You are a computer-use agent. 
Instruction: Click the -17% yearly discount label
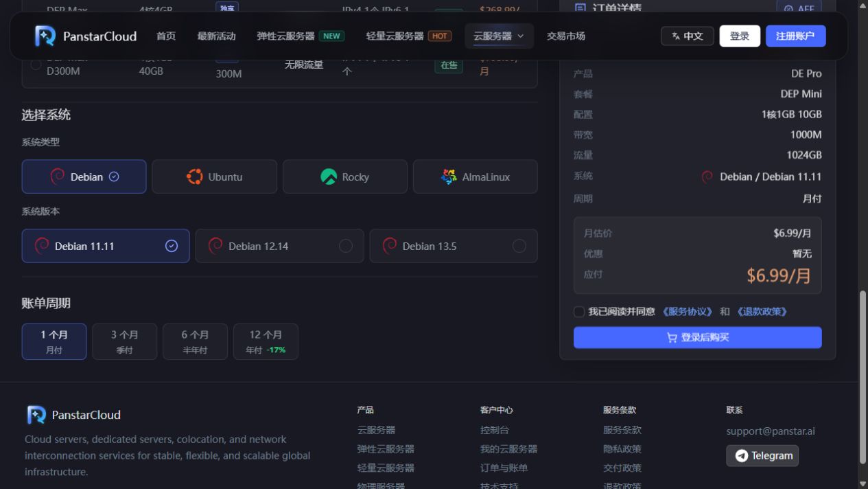[276, 350]
